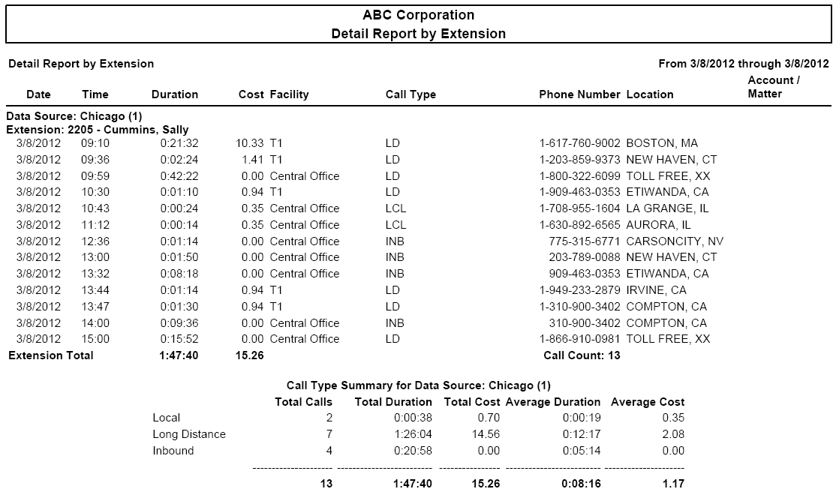Viewport: 839px width, 504px height.
Task: Click phone number 1-708-955-1604
Action: point(579,208)
